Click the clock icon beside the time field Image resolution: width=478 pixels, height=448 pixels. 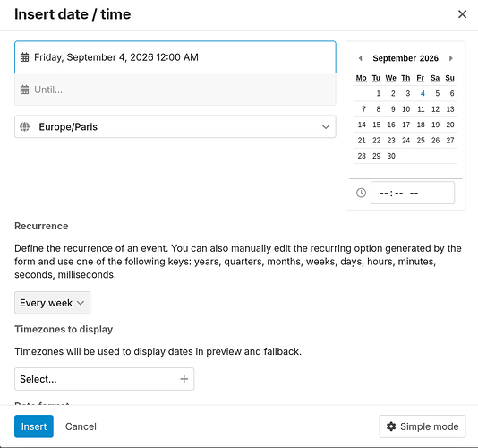(362, 193)
